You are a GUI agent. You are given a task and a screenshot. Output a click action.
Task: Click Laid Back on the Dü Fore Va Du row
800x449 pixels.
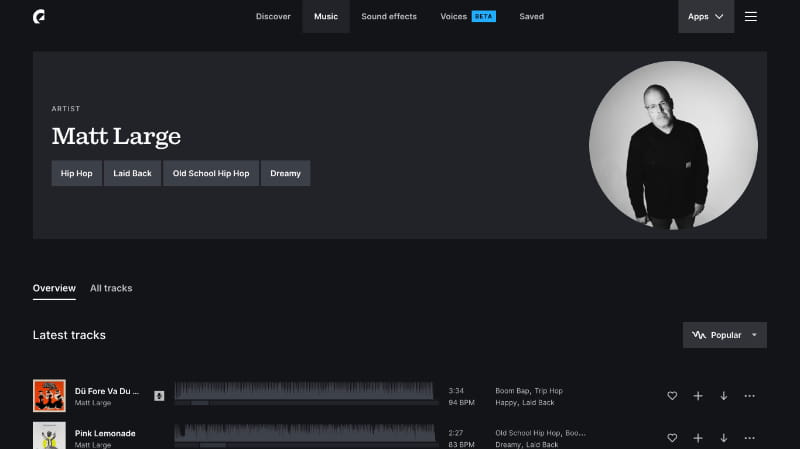click(538, 403)
